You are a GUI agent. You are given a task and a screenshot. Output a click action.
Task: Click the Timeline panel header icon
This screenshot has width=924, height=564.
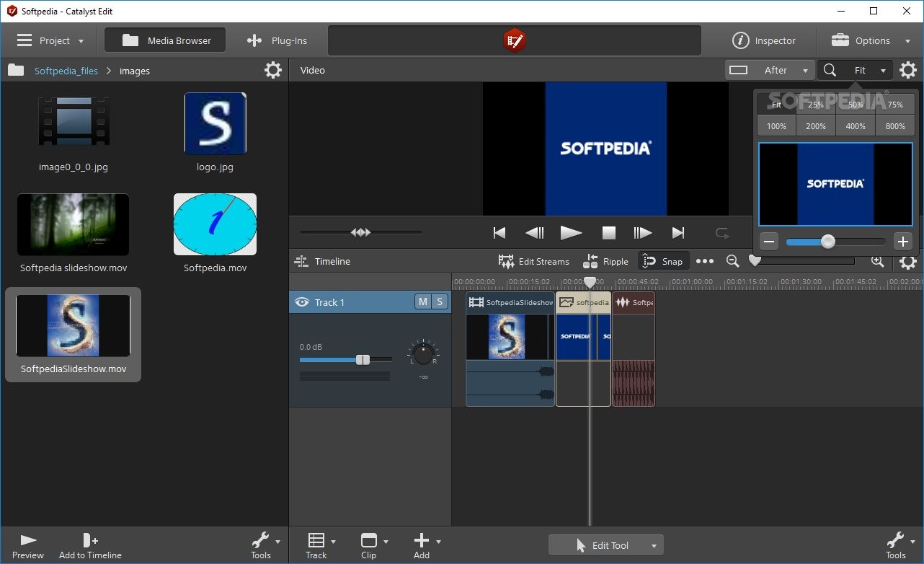[x=302, y=261]
